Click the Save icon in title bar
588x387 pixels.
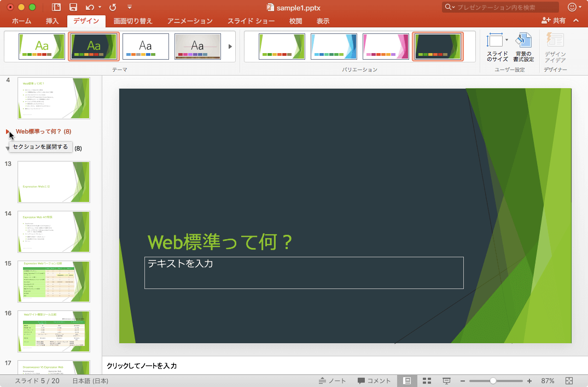[x=73, y=7]
